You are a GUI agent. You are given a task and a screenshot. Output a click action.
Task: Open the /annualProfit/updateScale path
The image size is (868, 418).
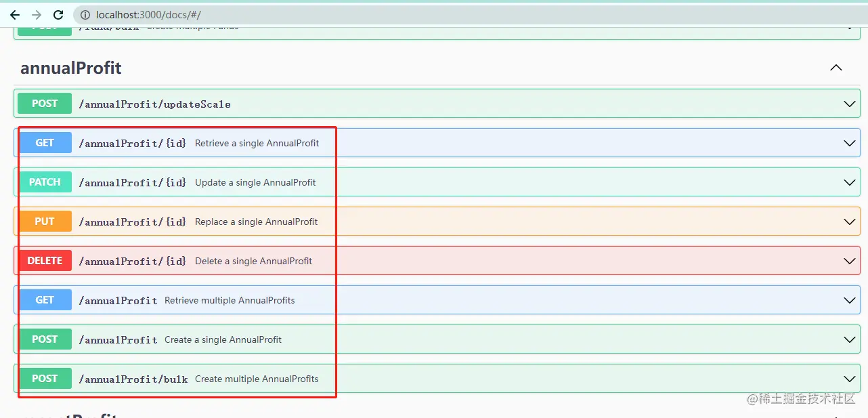(155, 104)
